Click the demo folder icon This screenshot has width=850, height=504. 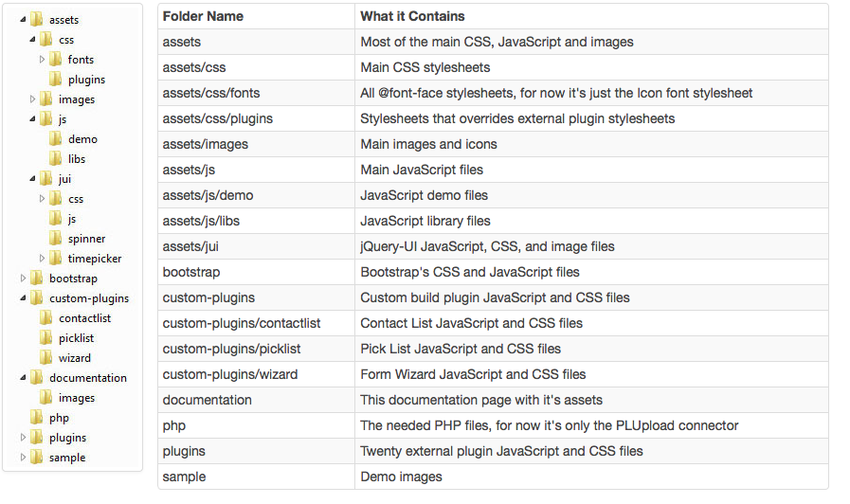(55, 138)
